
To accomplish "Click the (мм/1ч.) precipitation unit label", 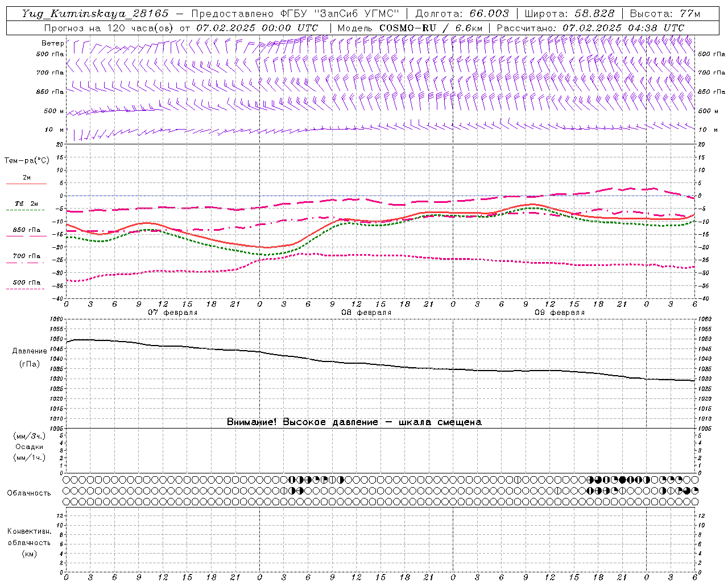I will [30, 458].
